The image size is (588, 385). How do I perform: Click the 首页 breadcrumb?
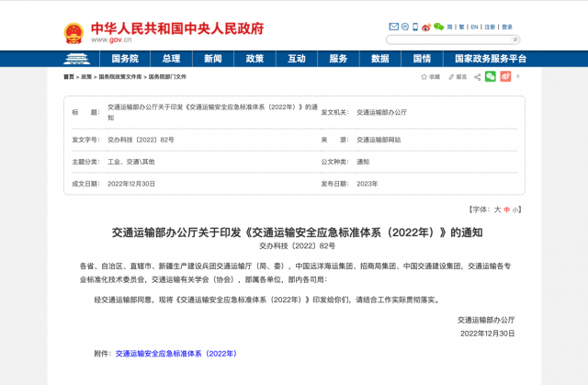tap(69, 77)
